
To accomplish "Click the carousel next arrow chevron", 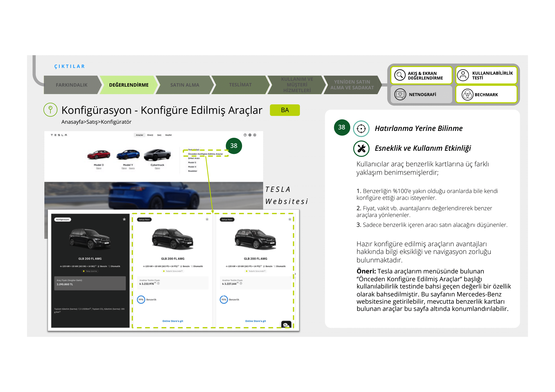I will pyautogui.click(x=295, y=274).
